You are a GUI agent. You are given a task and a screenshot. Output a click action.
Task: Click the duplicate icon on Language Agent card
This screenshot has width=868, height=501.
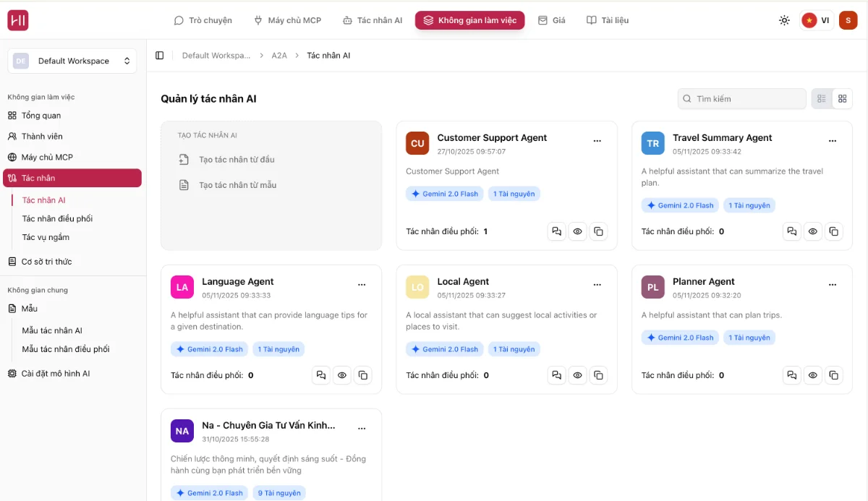[363, 375]
